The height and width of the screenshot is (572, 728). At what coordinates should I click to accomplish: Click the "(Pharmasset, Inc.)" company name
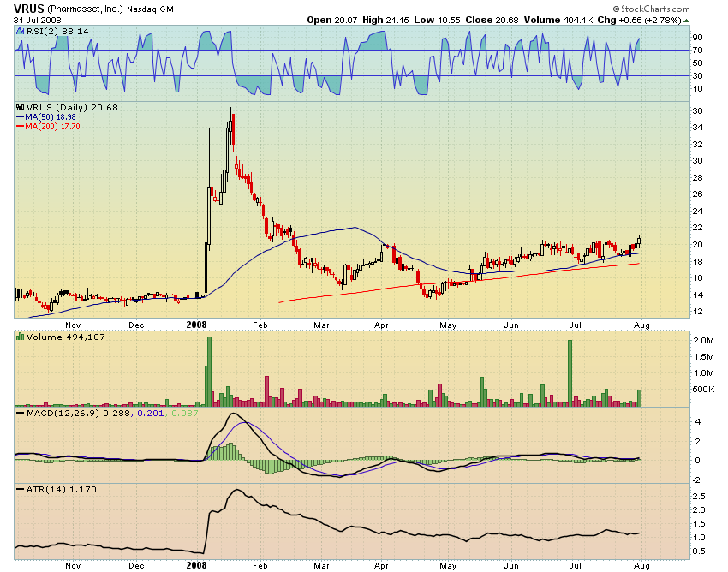[85, 9]
